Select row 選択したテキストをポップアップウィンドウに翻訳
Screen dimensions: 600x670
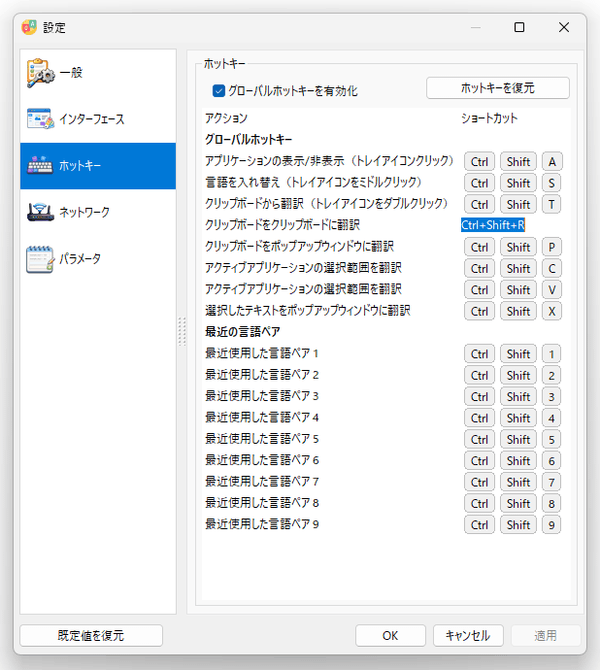386,311
